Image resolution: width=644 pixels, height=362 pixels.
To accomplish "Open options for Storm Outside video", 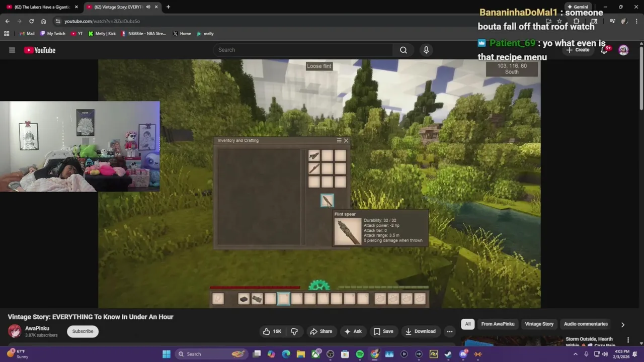I will [x=628, y=340].
